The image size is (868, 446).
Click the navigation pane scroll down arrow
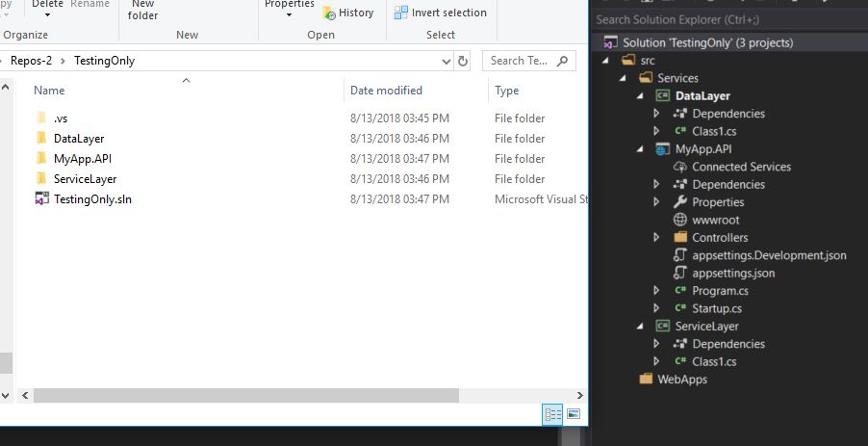(6, 395)
